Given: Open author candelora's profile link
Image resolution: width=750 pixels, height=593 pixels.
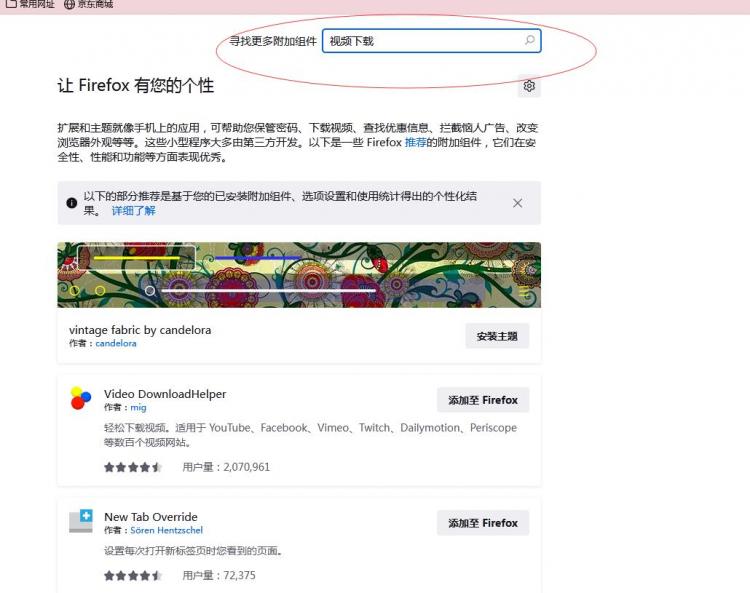Looking at the screenshot, I should pyautogui.click(x=116, y=343).
